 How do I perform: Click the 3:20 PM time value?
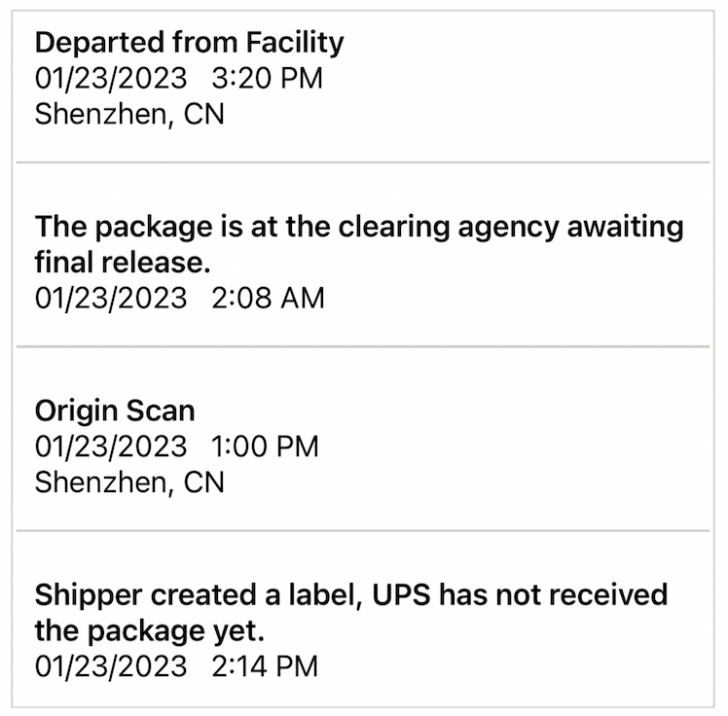click(268, 78)
